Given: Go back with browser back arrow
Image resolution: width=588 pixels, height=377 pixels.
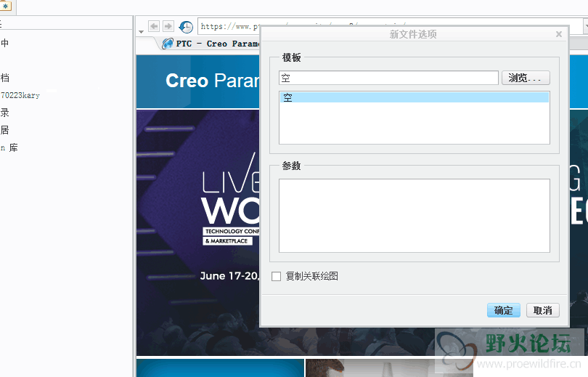Looking at the screenshot, I should (154, 26).
